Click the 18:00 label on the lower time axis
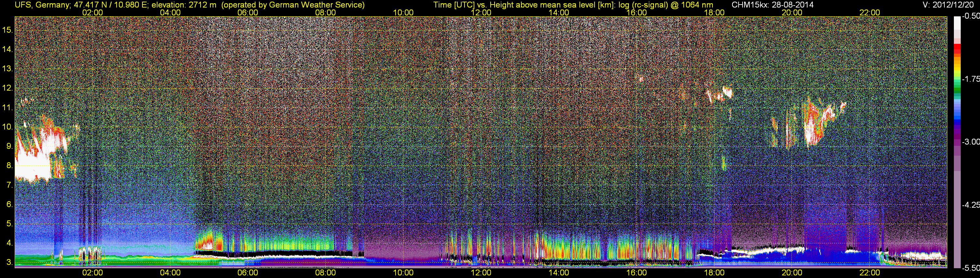Viewport: 980px width, 278px height. [714, 273]
